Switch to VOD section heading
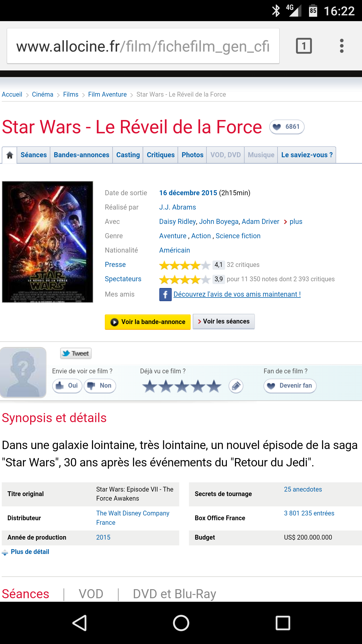 (x=91, y=594)
